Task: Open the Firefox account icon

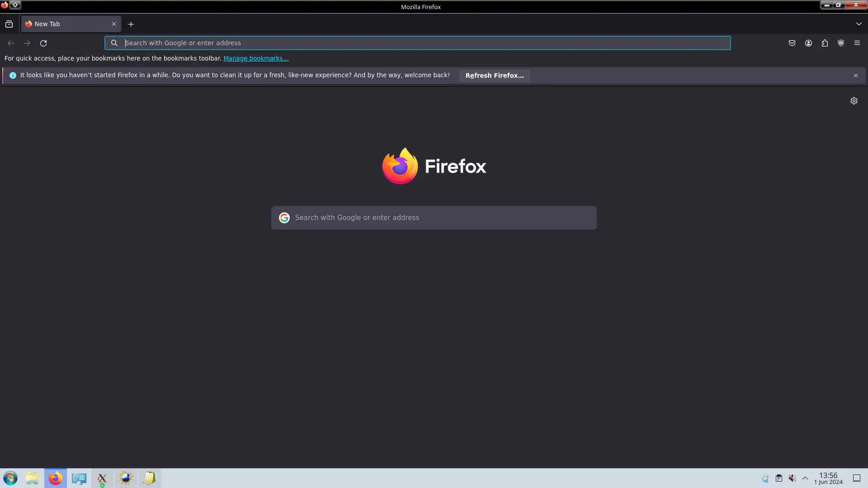Action: click(808, 43)
